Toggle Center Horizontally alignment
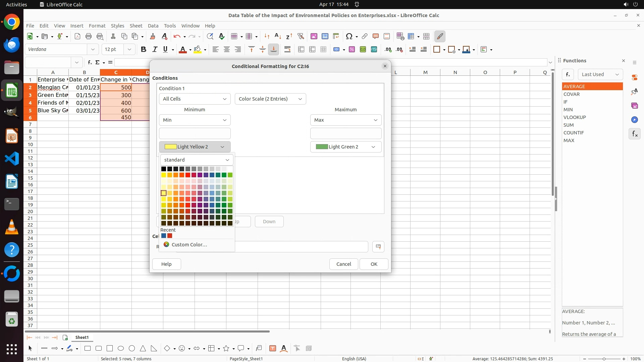 (227, 50)
